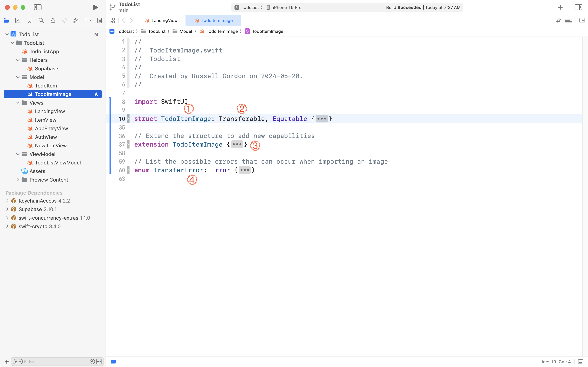Open the related items grid icon
The height and width of the screenshot is (367, 588).
click(112, 20)
